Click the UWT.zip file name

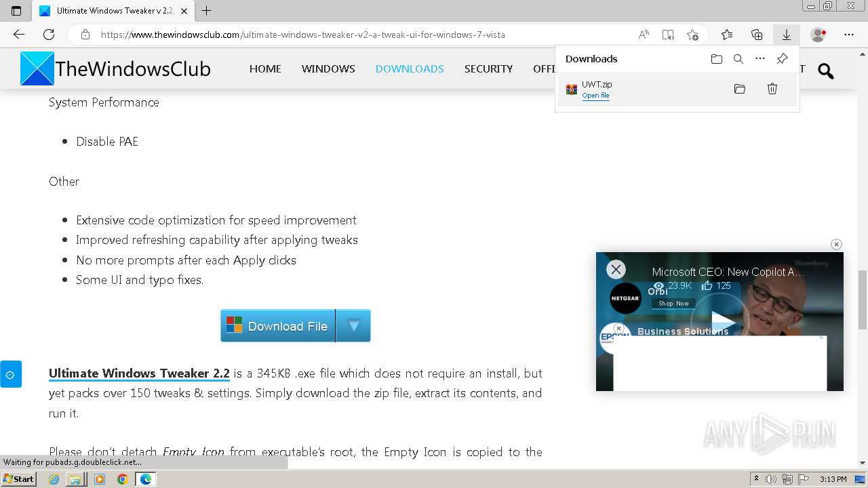pos(597,84)
